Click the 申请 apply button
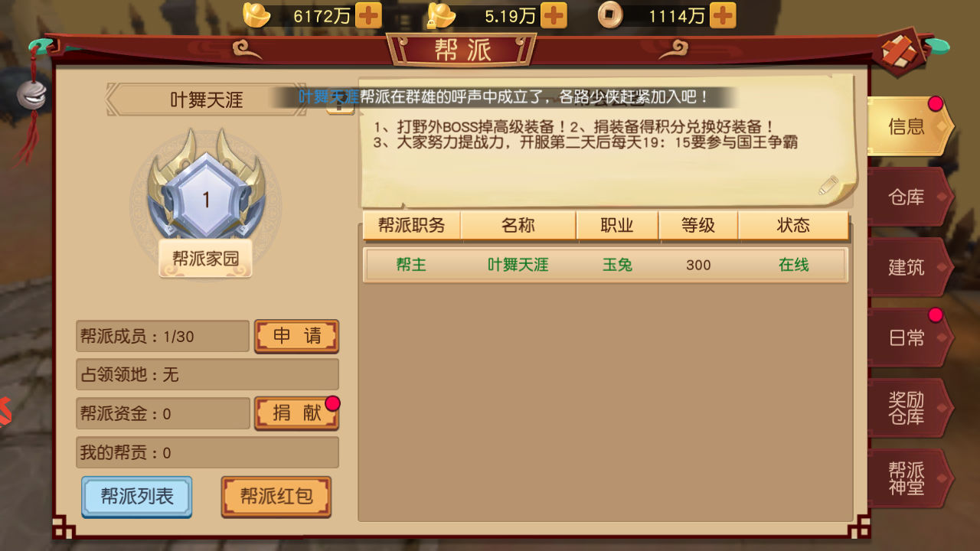Image resolution: width=980 pixels, height=551 pixels. coord(296,336)
